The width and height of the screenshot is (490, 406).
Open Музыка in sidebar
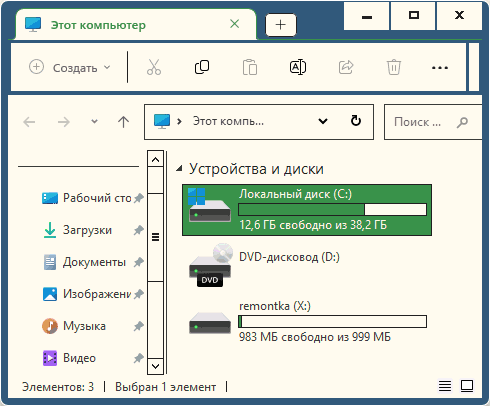click(x=74, y=326)
